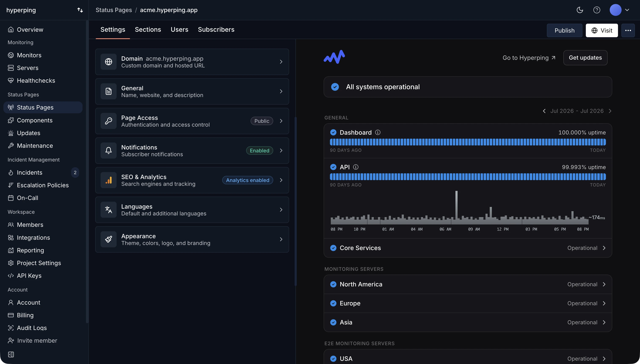Screen dimensions: 640x364
Task: Open the help question-mark icon
Action: point(597,10)
